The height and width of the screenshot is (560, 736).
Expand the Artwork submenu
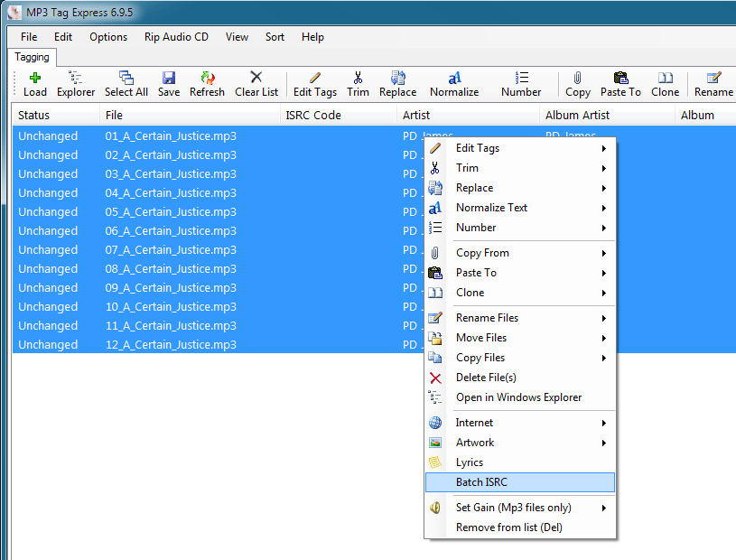point(475,442)
